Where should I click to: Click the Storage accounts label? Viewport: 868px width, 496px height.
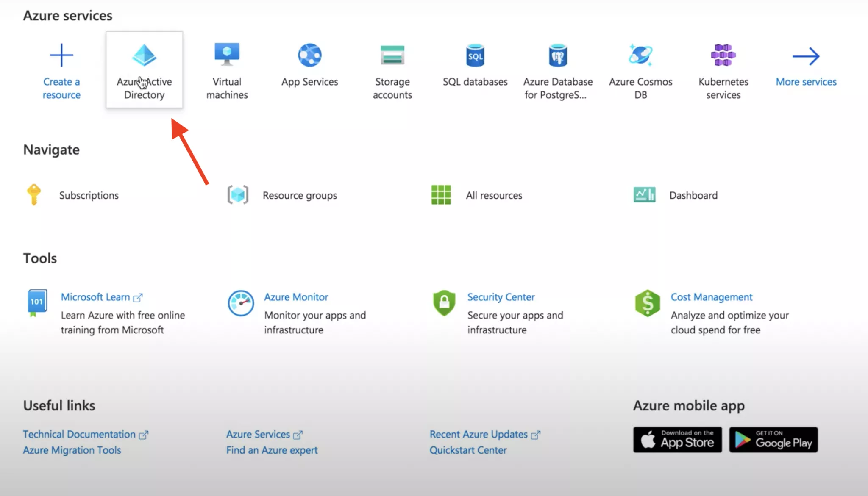(392, 88)
